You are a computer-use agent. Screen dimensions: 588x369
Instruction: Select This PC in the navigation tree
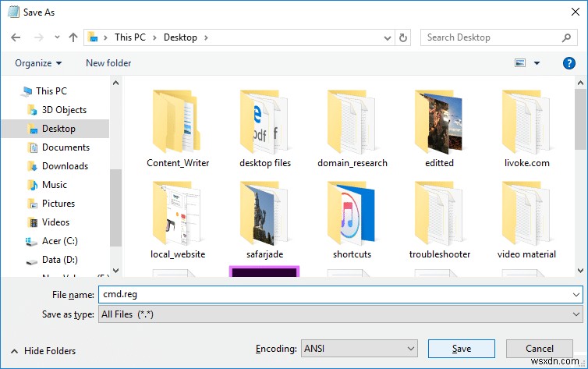point(51,91)
